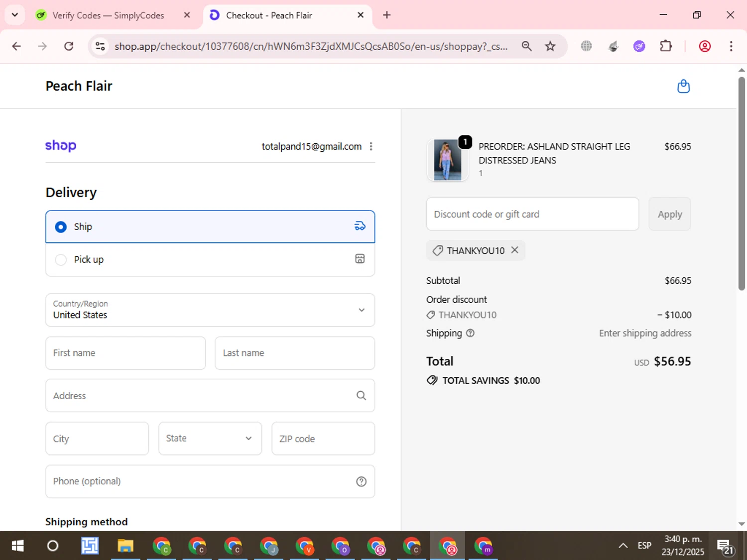Open the taskbar clock and date
This screenshot has width=747, height=560.
[x=683, y=546]
